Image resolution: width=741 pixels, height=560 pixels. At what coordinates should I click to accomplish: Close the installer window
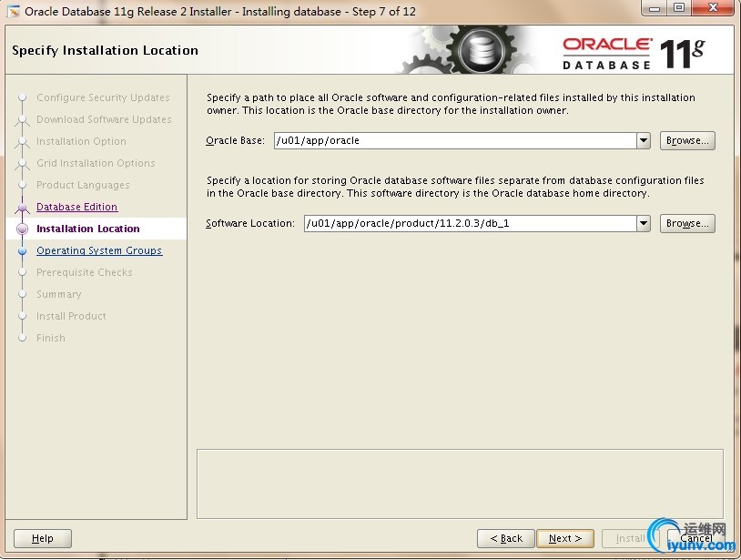click(x=713, y=8)
